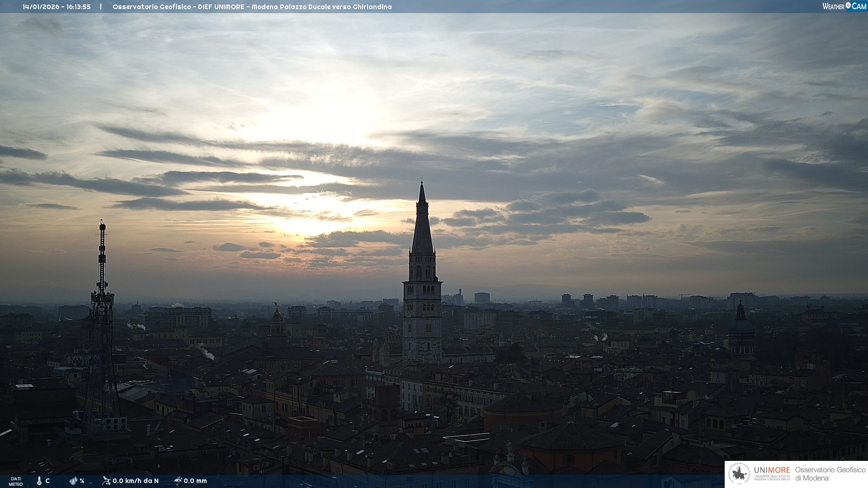Click the DATI METEO label

point(16,481)
